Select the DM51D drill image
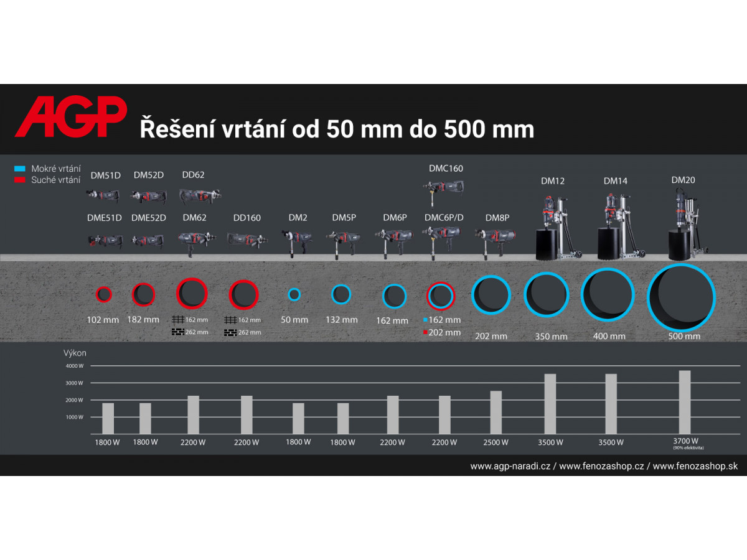 (x=103, y=195)
